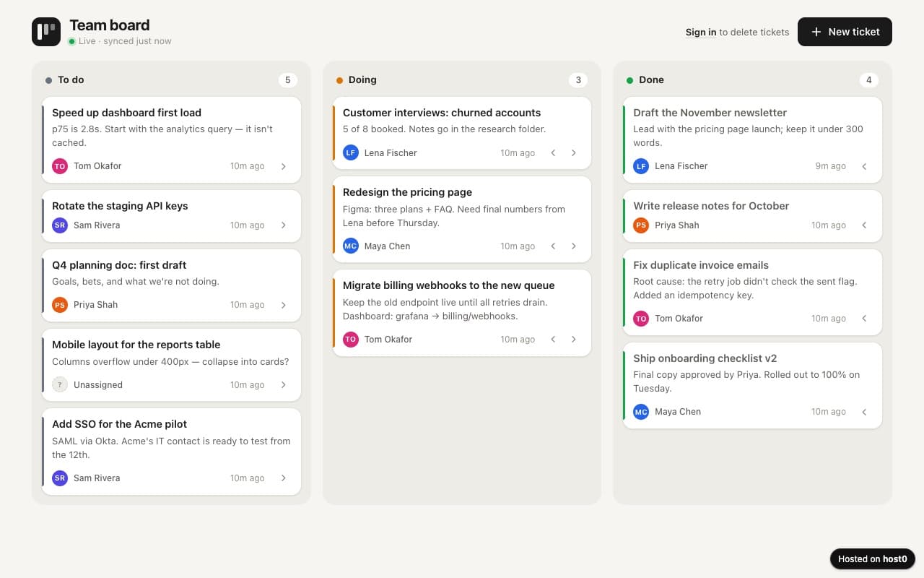Move 'Fix duplicate invoice emails' back

tap(865, 319)
